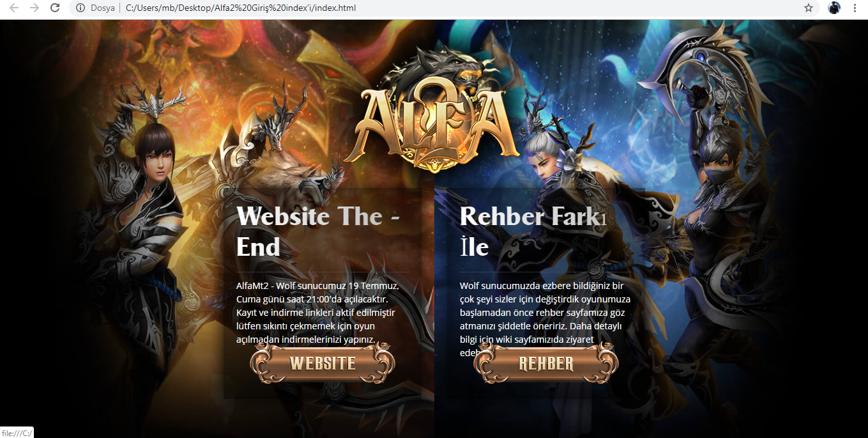Reload the page with the refresh icon
The image size is (868, 438).
click(55, 8)
